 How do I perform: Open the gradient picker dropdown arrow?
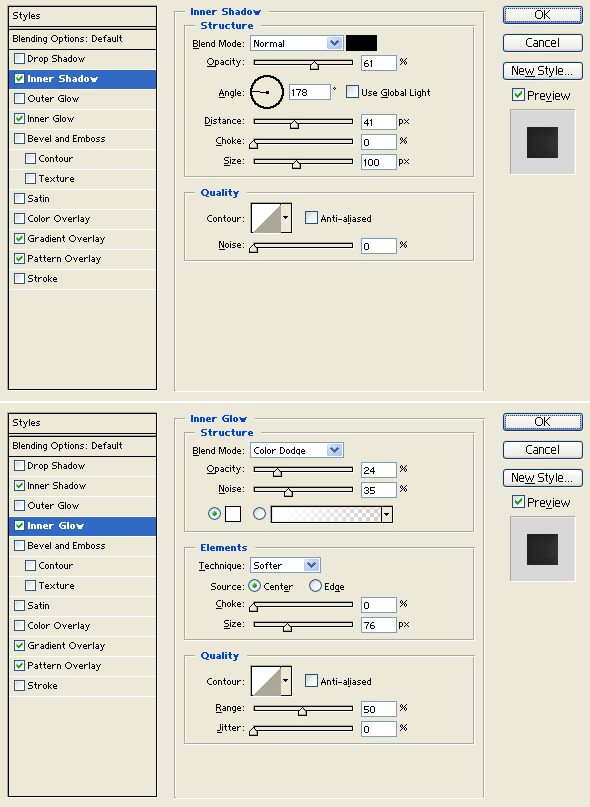387,514
